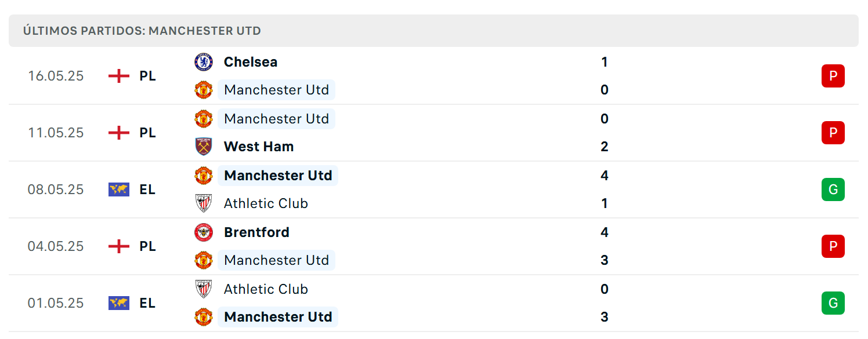Click the 4-3 score of Brentford match
The image size is (868, 339).
pos(605,246)
